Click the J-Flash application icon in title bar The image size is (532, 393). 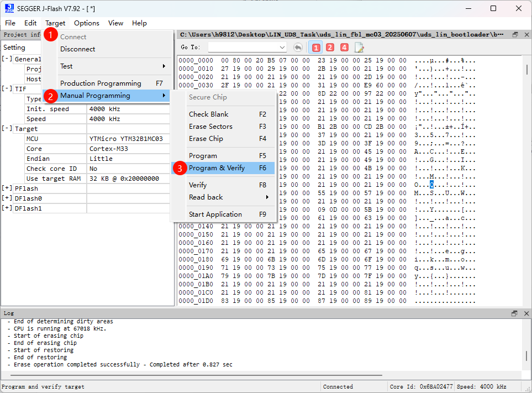(9, 8)
